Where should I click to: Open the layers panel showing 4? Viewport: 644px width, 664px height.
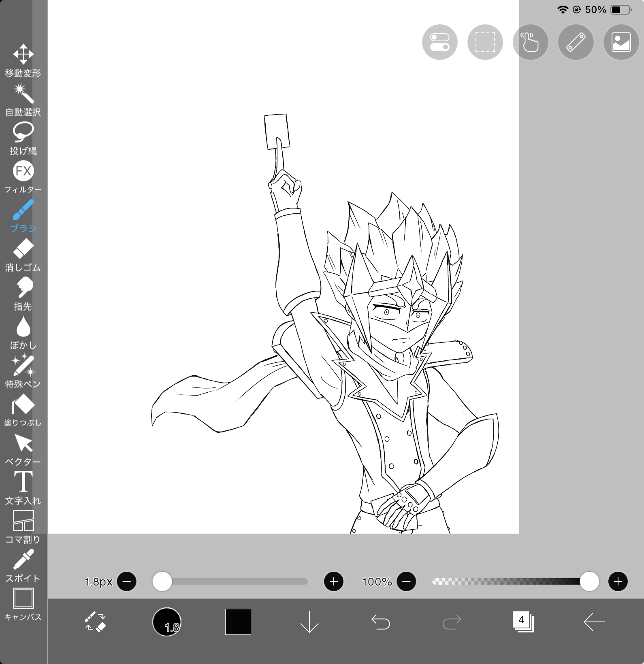523,622
